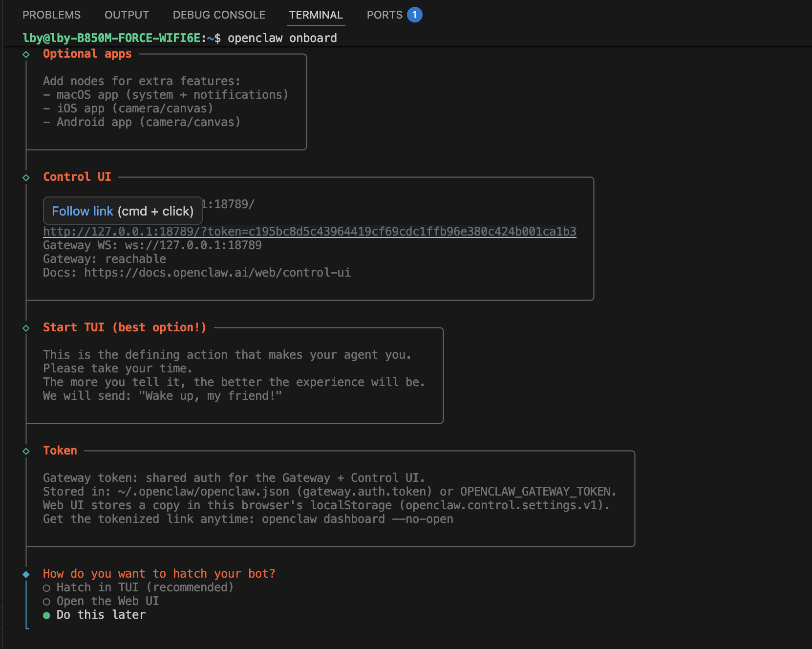Click the 'Start TUI (best option!)' heading
This screenshot has height=649, width=812.
click(x=125, y=327)
